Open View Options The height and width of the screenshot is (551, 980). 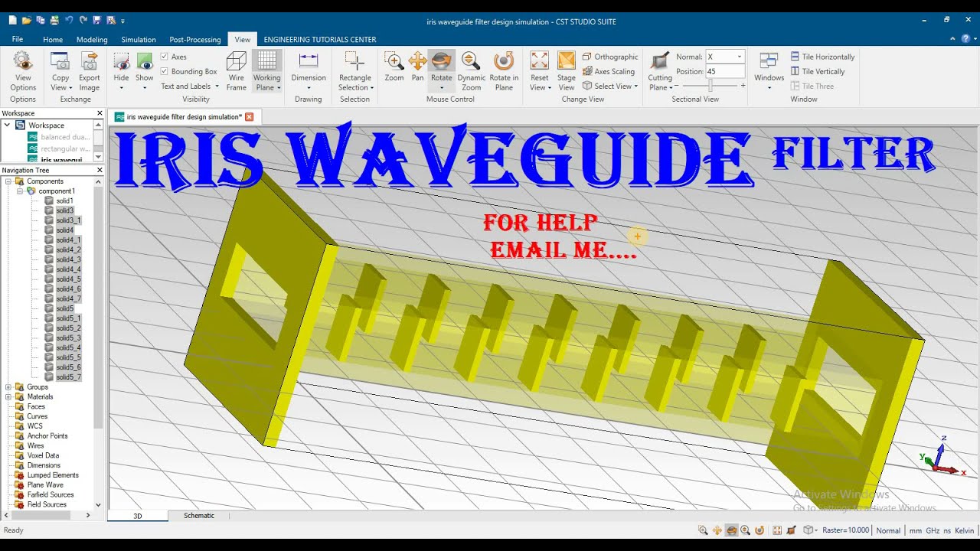click(x=23, y=70)
